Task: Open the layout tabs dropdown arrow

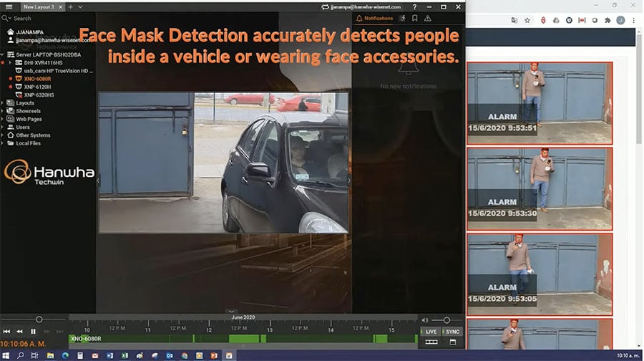Action: point(80,6)
